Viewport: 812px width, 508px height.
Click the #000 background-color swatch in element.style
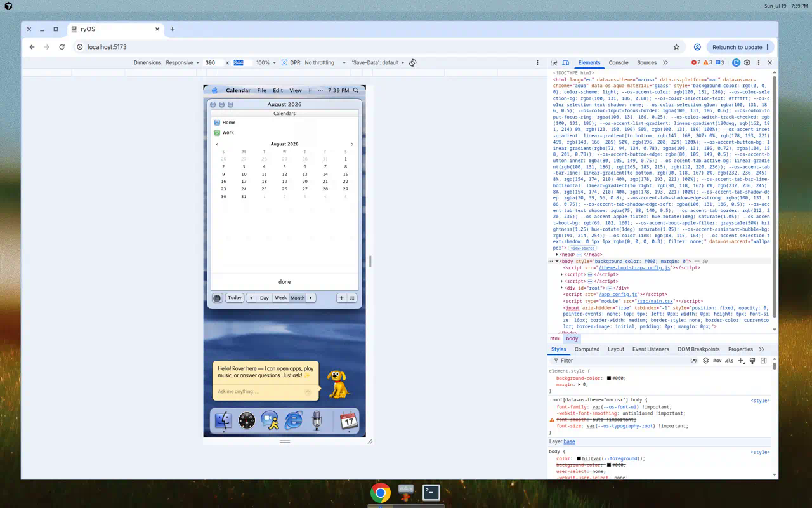click(609, 378)
